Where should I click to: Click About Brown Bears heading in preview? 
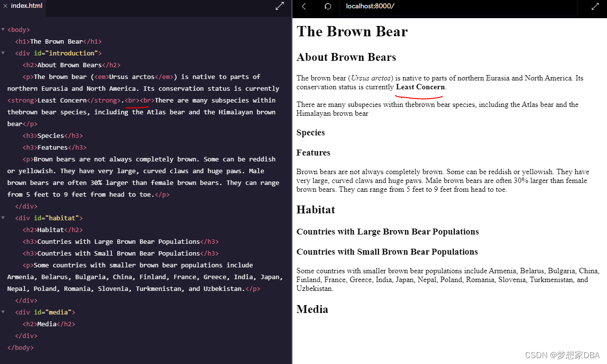pos(346,57)
